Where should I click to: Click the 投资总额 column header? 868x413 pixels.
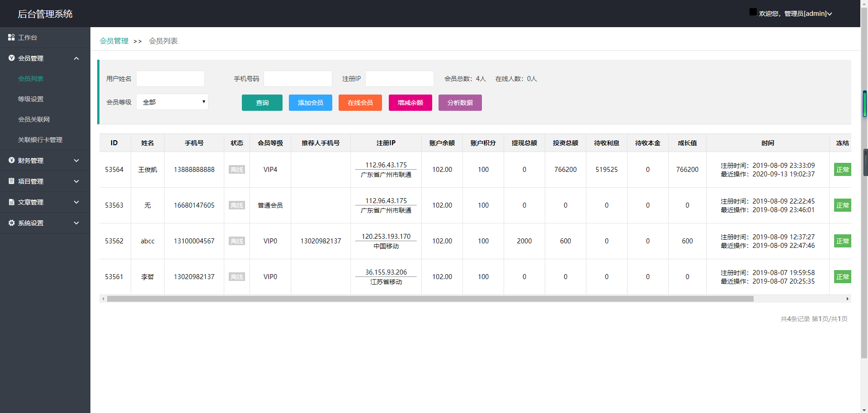pyautogui.click(x=566, y=143)
